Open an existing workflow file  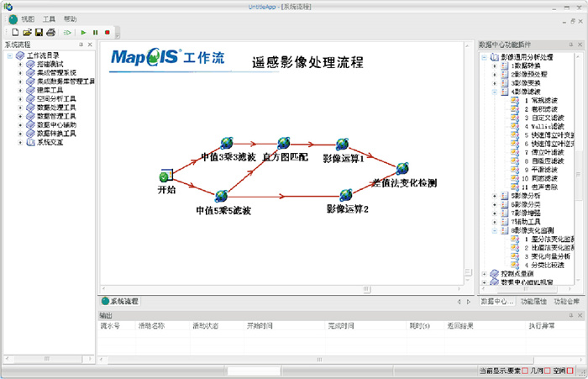[27, 32]
